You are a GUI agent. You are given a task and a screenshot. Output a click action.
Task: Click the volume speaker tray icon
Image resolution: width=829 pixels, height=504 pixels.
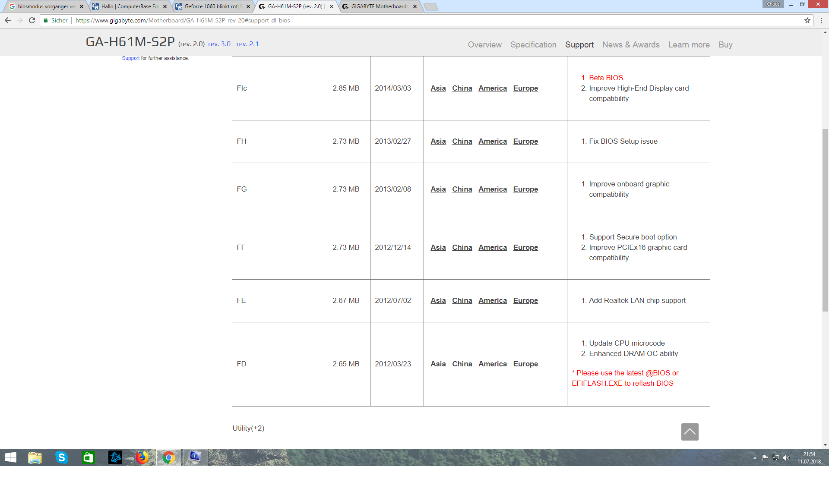[x=786, y=458]
